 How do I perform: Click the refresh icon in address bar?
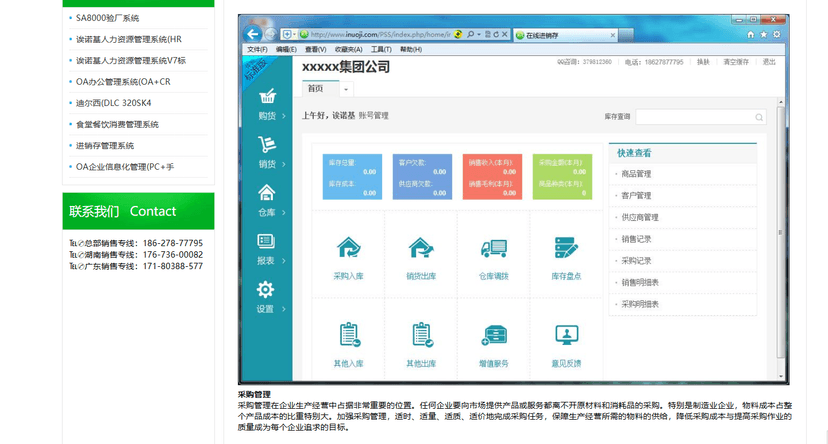[x=496, y=34]
